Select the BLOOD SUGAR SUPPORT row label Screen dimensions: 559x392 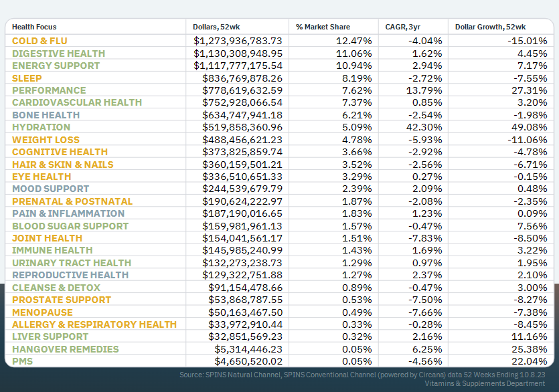tap(70, 226)
